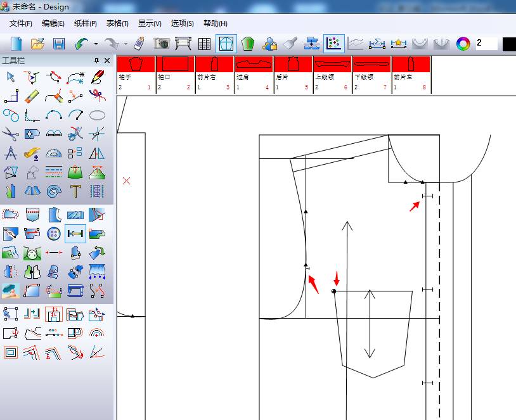Choose the protractor angle tool
This screenshot has width=516, height=420.
point(54,153)
